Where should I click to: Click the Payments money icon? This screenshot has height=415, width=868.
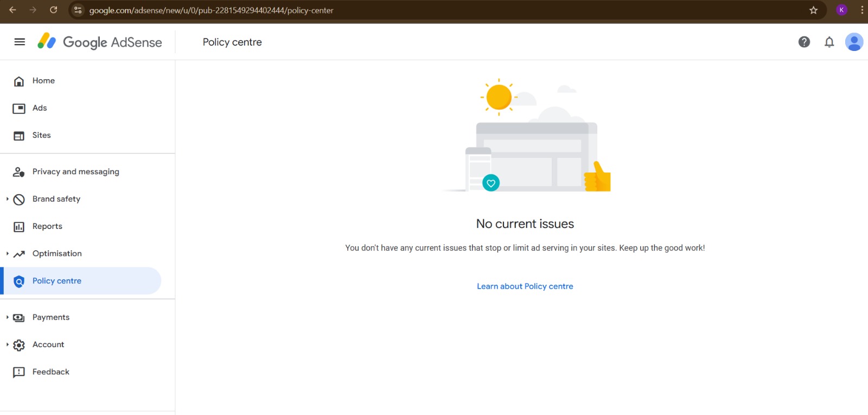19,318
